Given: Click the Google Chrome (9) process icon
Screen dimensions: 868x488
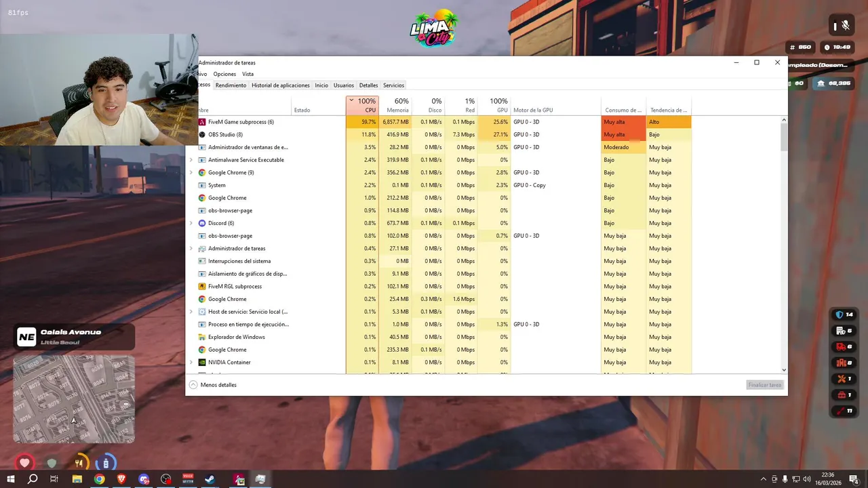Looking at the screenshot, I should click(x=202, y=173).
